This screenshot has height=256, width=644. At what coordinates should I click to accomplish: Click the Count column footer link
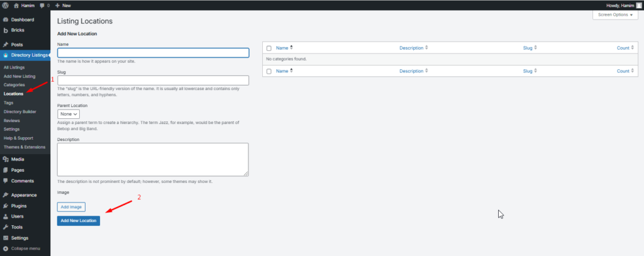(623, 70)
